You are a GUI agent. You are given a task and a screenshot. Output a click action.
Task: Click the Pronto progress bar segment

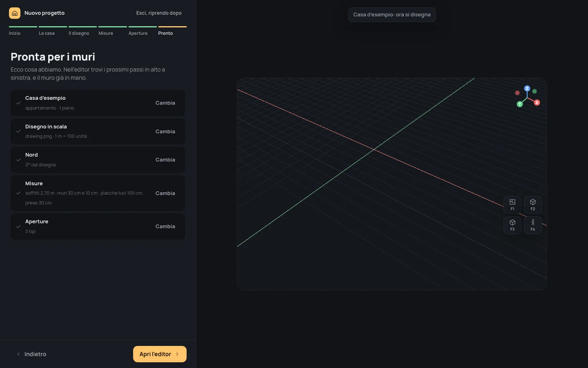172,27
